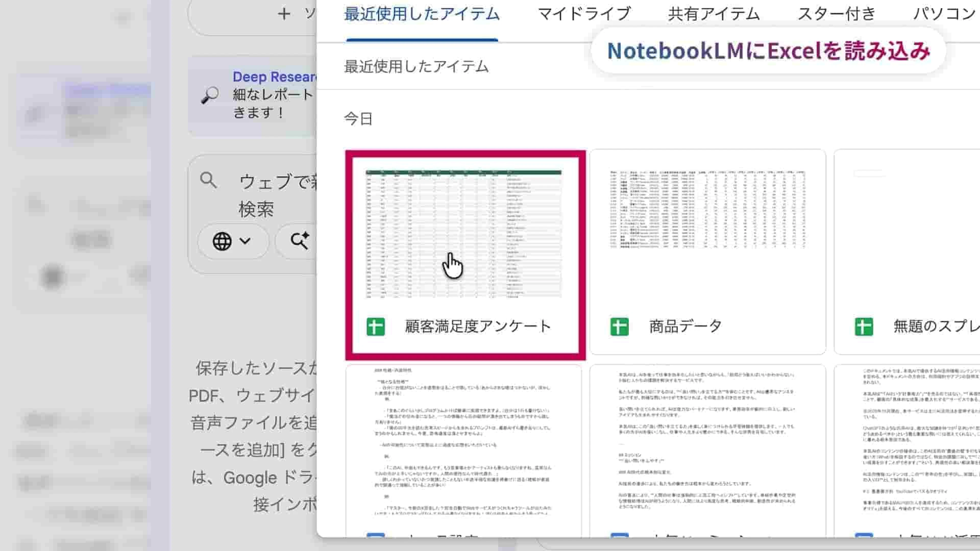Select the first document preview in second row

click(x=463, y=441)
